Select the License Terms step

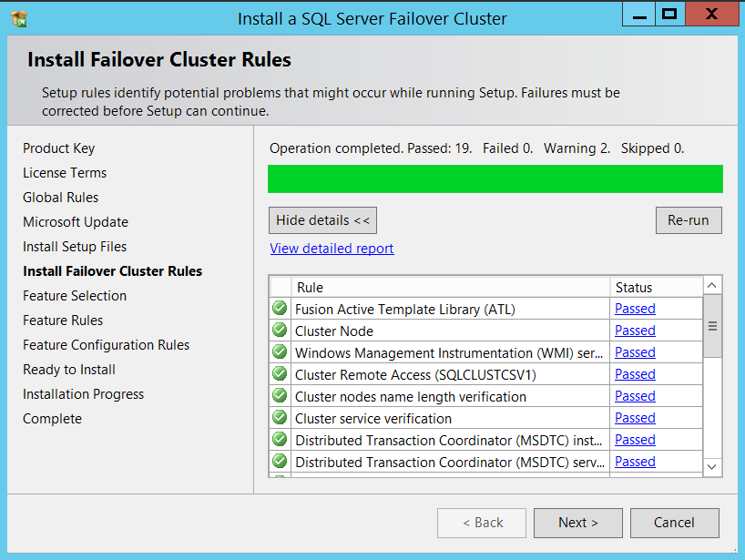coord(65,173)
